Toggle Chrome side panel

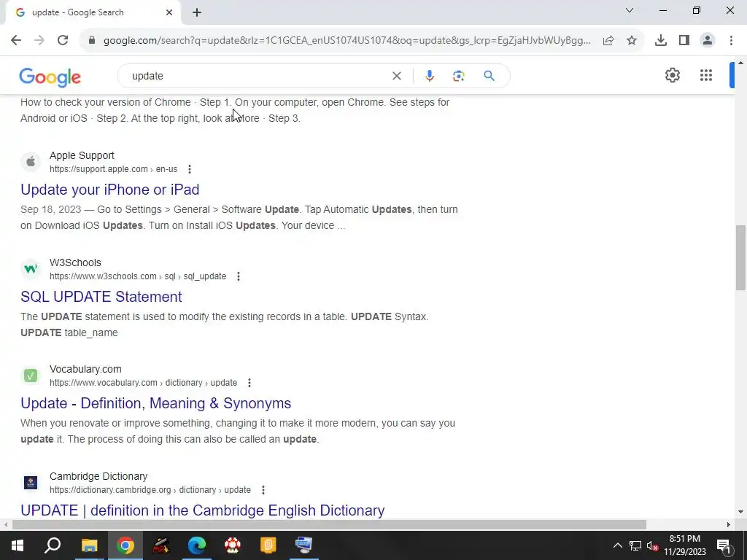pos(684,41)
